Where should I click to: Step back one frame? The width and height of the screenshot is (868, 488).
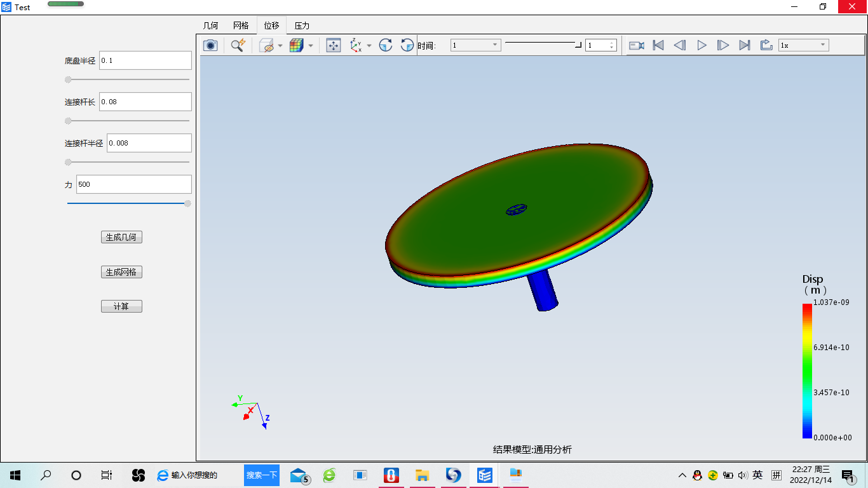tap(680, 45)
